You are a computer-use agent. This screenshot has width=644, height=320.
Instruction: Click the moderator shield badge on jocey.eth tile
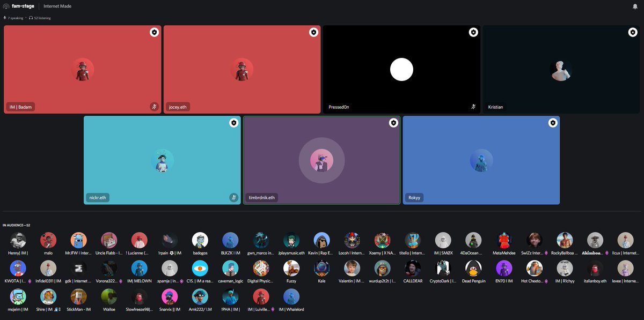(x=313, y=32)
